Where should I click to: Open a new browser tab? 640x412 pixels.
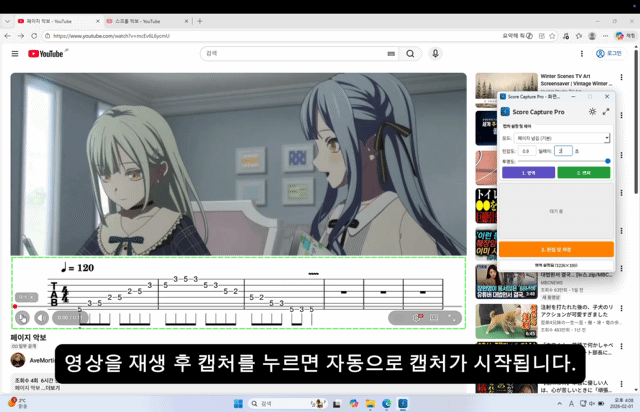(200, 21)
